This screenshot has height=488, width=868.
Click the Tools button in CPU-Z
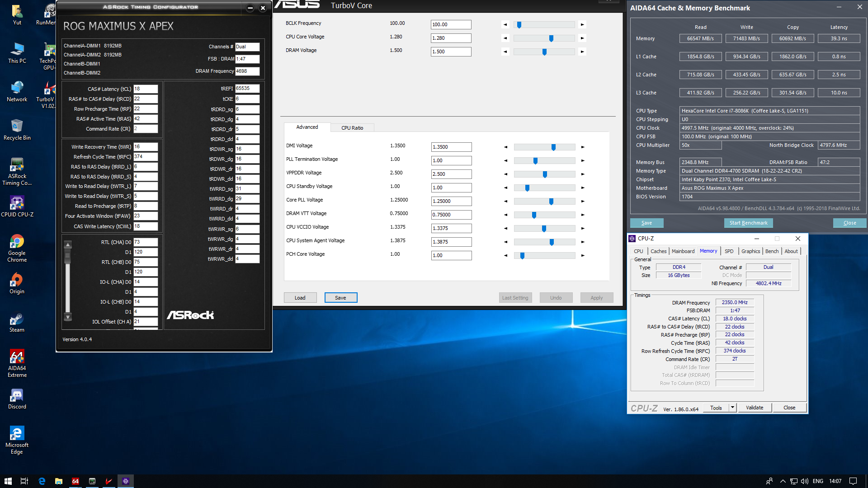click(x=716, y=408)
